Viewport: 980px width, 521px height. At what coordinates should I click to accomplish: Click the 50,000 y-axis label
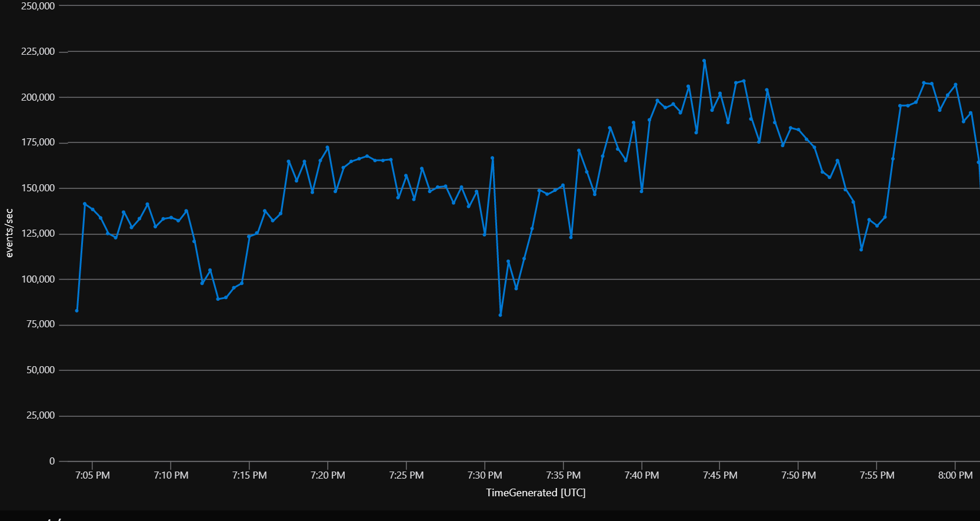[41, 370]
